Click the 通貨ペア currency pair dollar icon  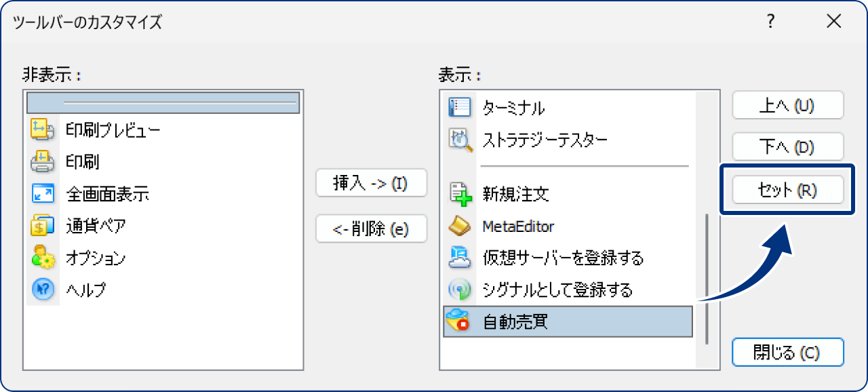point(42,226)
